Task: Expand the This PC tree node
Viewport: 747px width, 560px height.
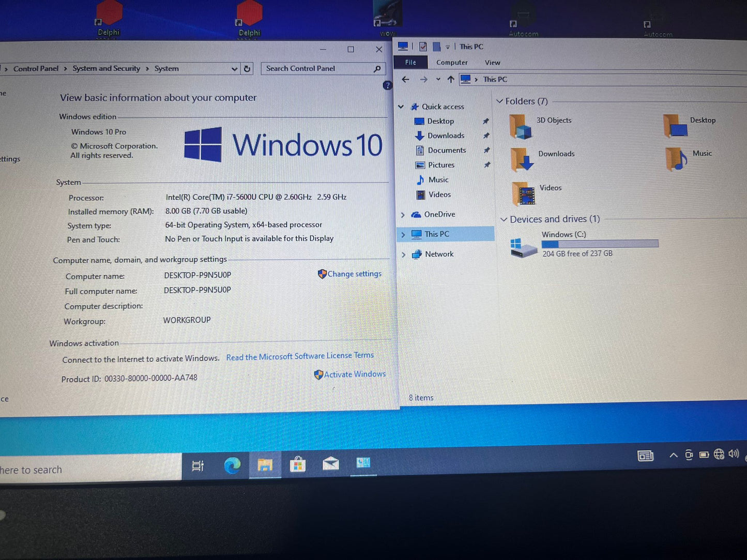Action: tap(403, 235)
